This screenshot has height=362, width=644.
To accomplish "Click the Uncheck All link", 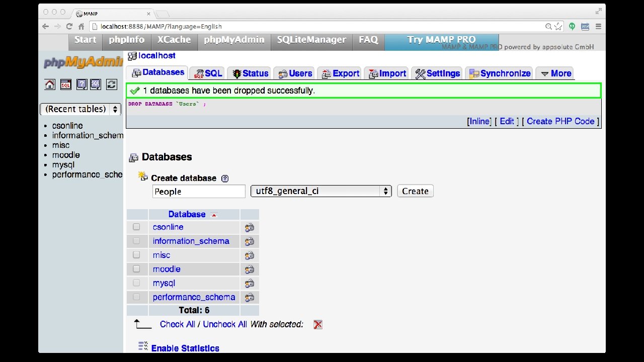I will pos(225,324).
